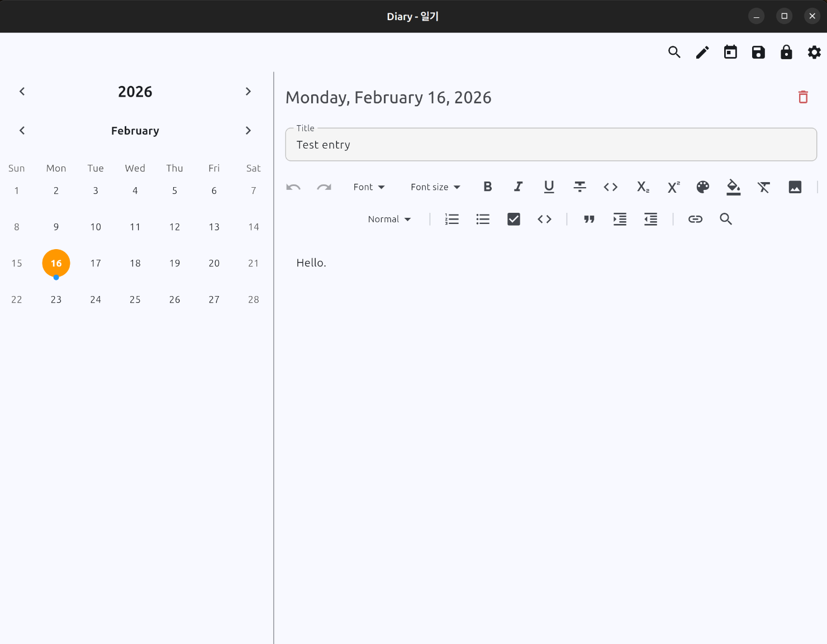
Task: Select February 19 in the calendar
Action: 175,263
